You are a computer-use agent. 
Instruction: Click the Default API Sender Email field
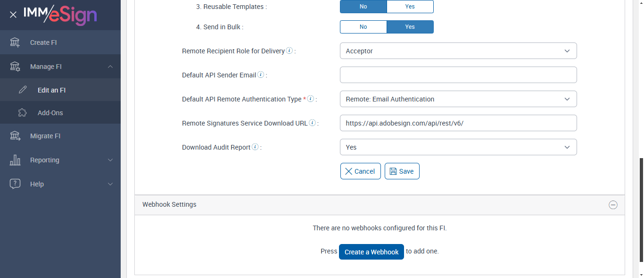[x=458, y=75]
